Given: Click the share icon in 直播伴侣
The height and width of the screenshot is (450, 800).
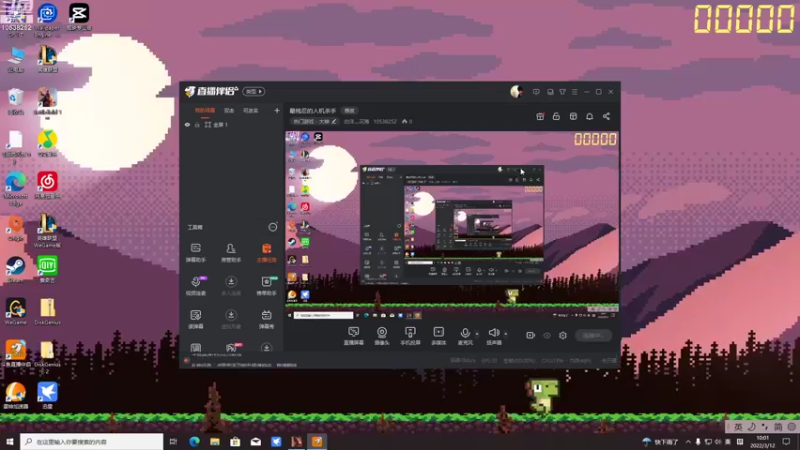Looking at the screenshot, I should (606, 116).
